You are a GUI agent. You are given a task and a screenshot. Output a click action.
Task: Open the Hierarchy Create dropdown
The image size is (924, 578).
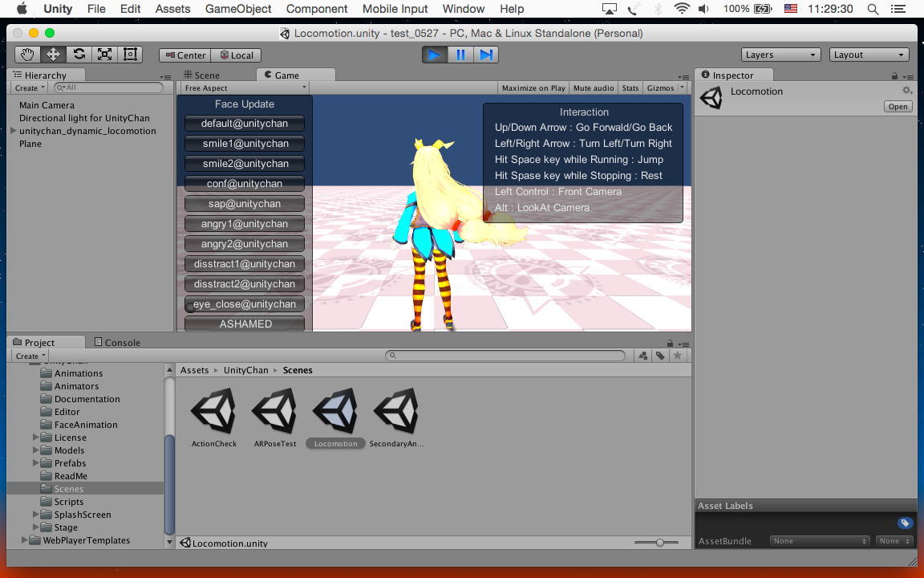point(30,88)
